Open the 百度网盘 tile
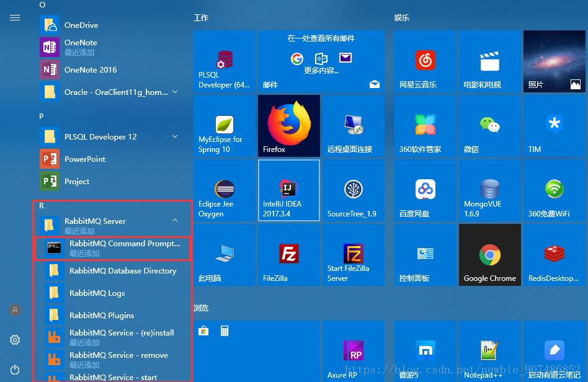This screenshot has height=382, width=588. click(425, 190)
